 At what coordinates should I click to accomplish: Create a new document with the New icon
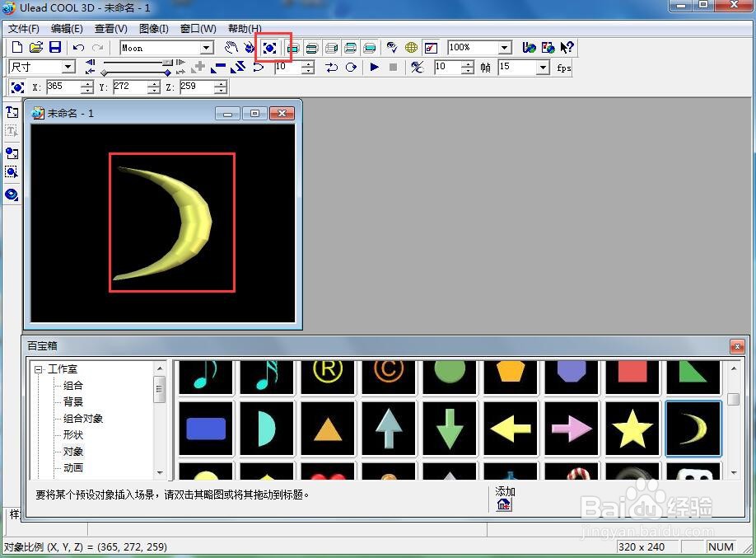pyautogui.click(x=17, y=47)
